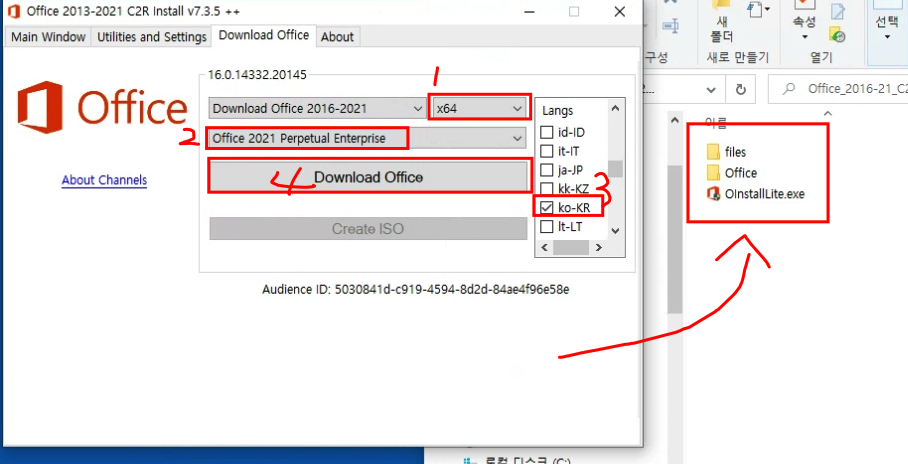
Task: Open the Utilities and Settings tab
Action: 152,36
